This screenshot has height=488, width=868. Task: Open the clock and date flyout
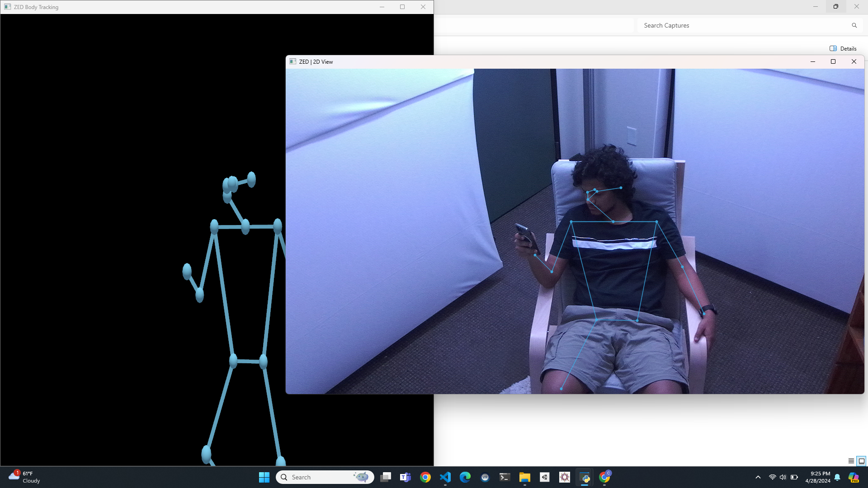[x=818, y=477]
